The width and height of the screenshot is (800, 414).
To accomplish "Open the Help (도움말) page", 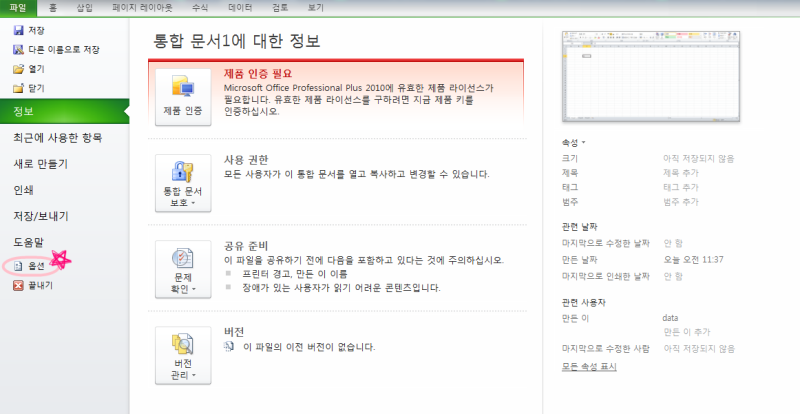I will [29, 242].
